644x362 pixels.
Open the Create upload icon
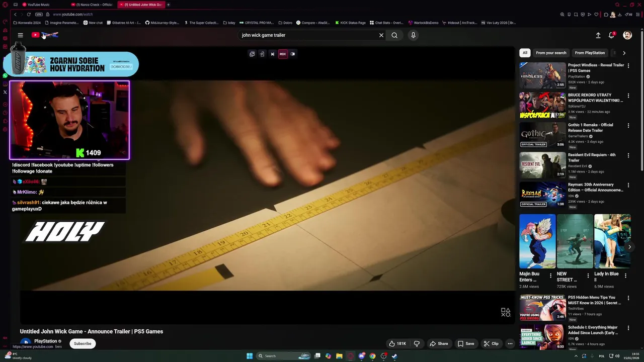[x=598, y=35]
